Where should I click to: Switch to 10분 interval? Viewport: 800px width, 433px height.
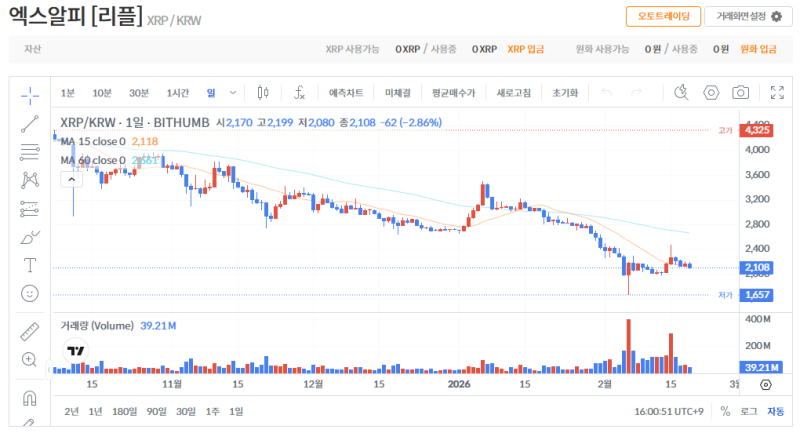pos(102,93)
